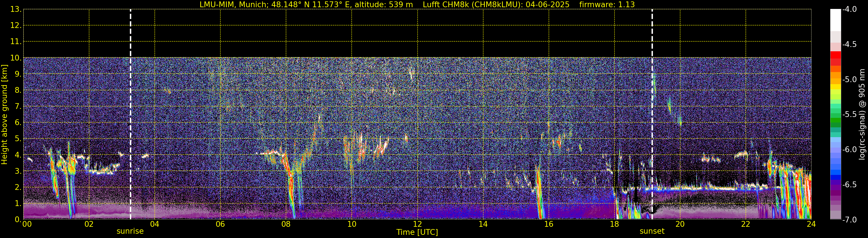This screenshot has height=238, width=868.
Task: Click the height-axis tick label '2.'
Action: 18,187
